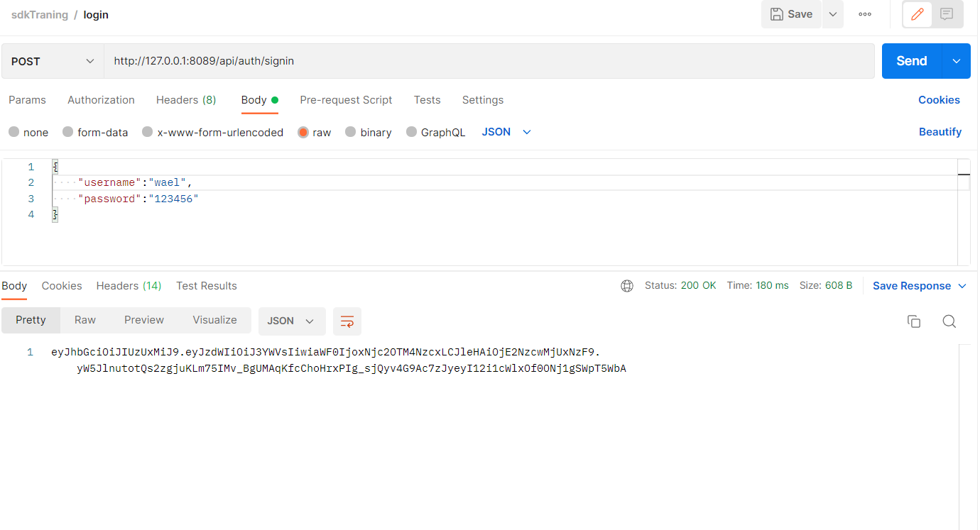Beautify the request body
This screenshot has width=980, height=530.
click(940, 132)
